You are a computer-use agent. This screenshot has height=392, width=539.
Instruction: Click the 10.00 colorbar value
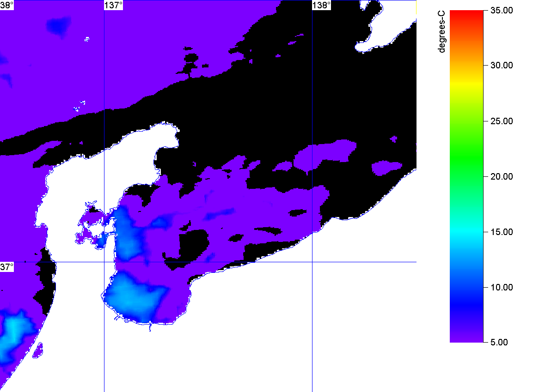click(x=502, y=287)
